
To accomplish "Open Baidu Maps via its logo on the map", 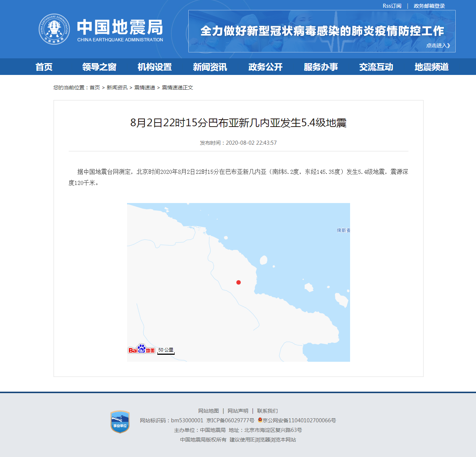I will tap(141, 349).
